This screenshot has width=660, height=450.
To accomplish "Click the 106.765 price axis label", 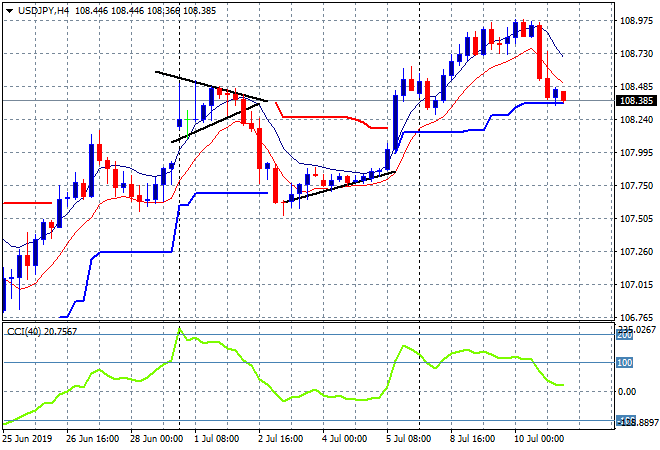I will [636, 317].
